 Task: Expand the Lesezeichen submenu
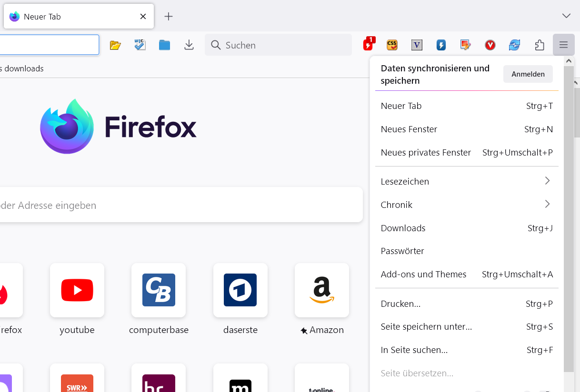click(467, 181)
